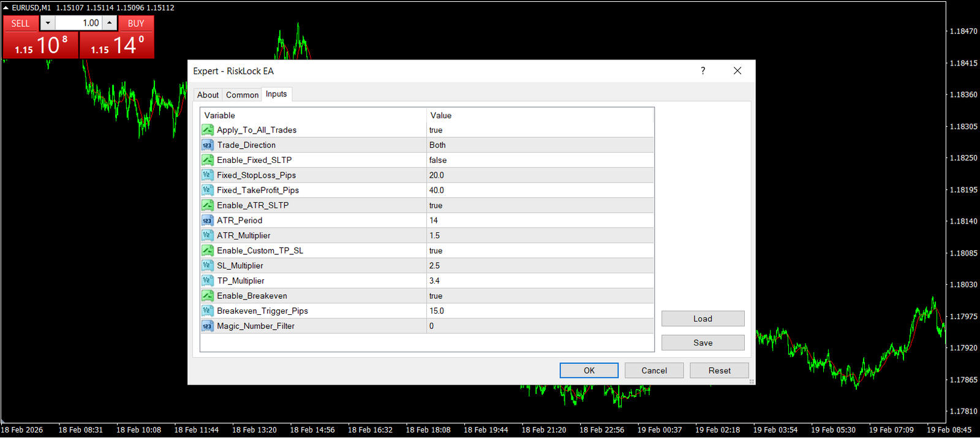
Task: Click the Enable_Custom_TP_SL boolean type icon
Action: (208, 251)
